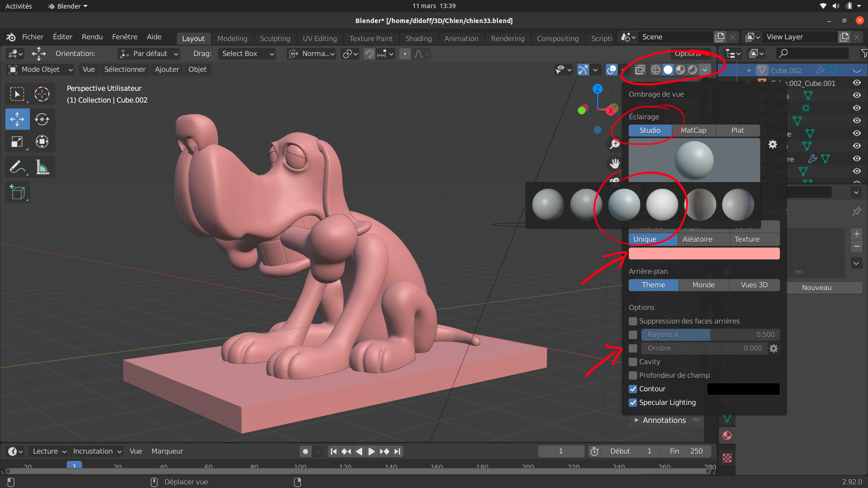Activate the Scale tool
The width and height of the screenshot is (868, 488).
pyautogui.click(x=17, y=142)
